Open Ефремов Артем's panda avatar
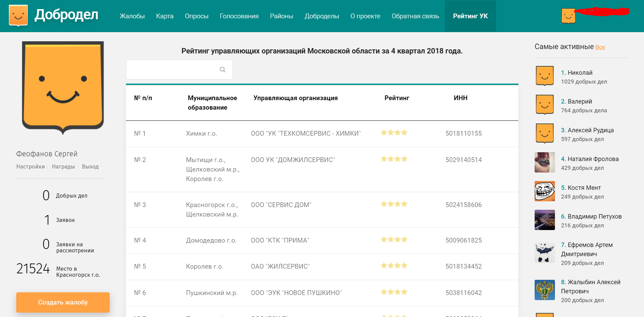This screenshot has width=644, height=317. (x=545, y=253)
